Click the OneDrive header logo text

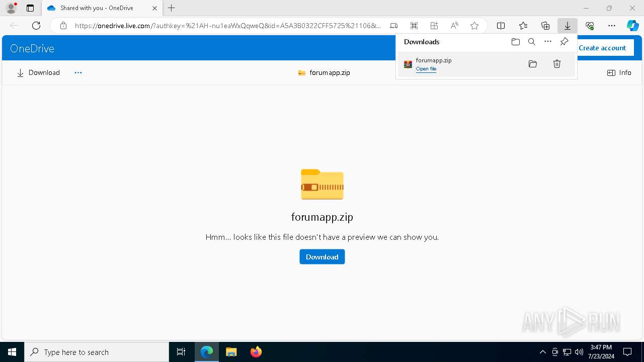tap(32, 48)
